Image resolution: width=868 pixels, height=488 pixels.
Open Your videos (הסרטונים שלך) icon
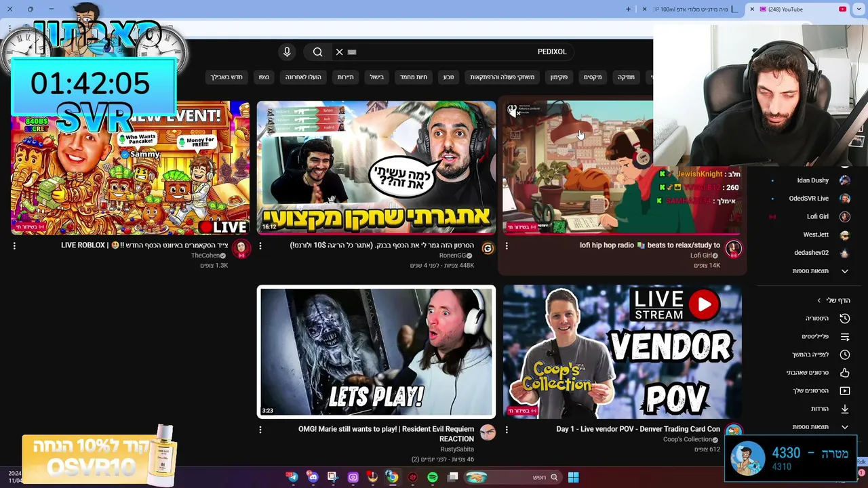[844, 391]
